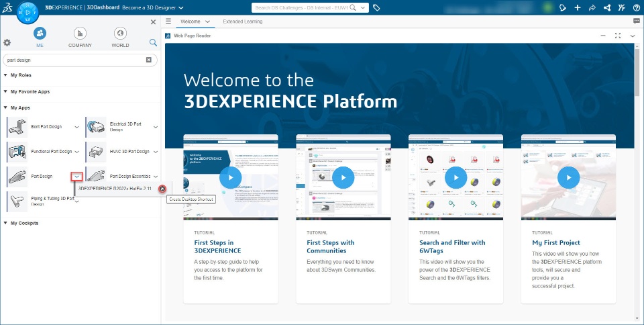Click the Create Desktop Shortcut icon
Screen dimensions: 644x325
pyautogui.click(x=162, y=189)
